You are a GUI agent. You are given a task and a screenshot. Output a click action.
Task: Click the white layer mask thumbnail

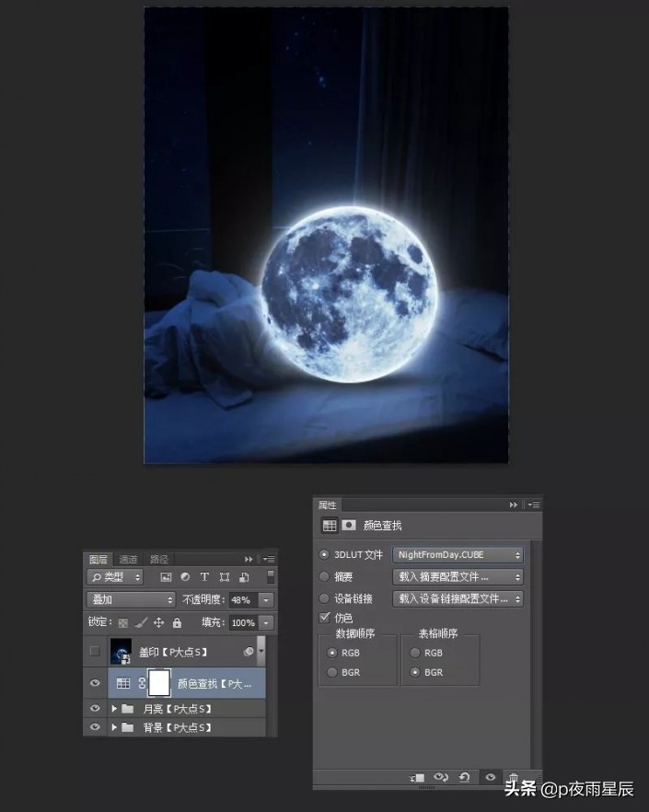tap(159, 683)
